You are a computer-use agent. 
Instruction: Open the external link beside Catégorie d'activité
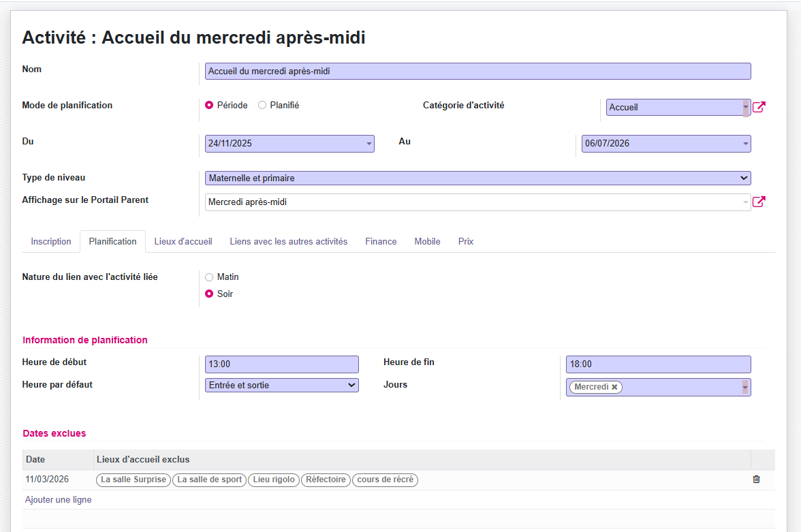tap(759, 106)
